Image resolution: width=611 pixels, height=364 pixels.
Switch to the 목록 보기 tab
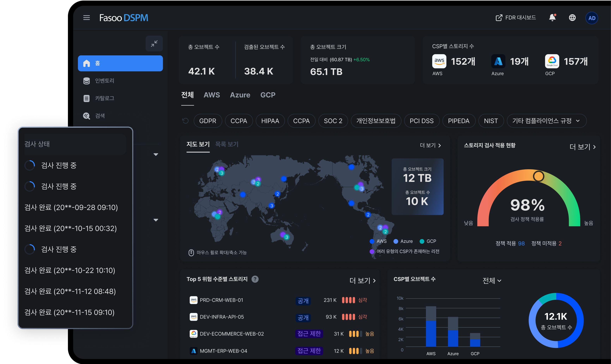(227, 144)
